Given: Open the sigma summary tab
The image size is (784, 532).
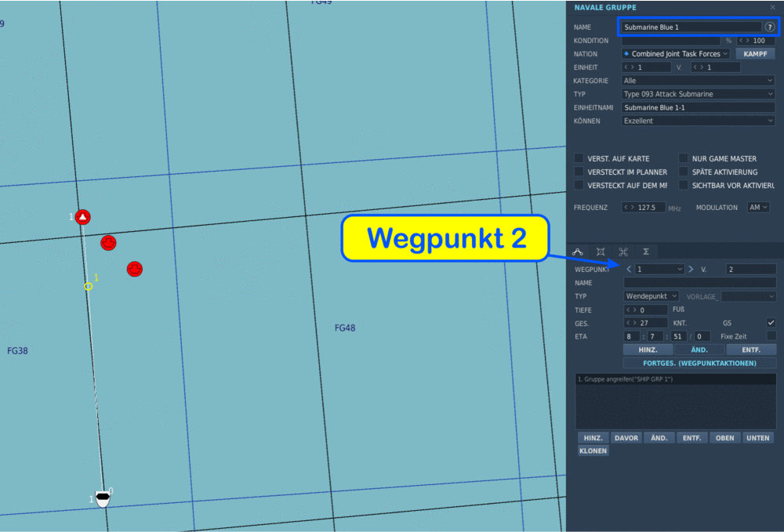Looking at the screenshot, I should click(646, 252).
